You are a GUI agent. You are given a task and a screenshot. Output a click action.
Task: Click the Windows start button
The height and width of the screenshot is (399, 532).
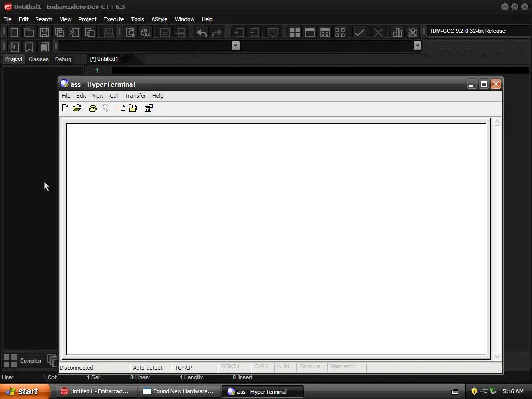point(25,391)
